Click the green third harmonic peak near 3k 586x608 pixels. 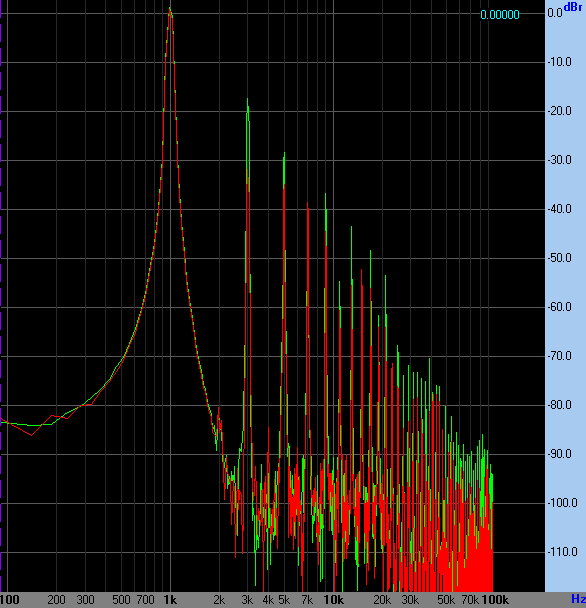pyautogui.click(x=247, y=100)
